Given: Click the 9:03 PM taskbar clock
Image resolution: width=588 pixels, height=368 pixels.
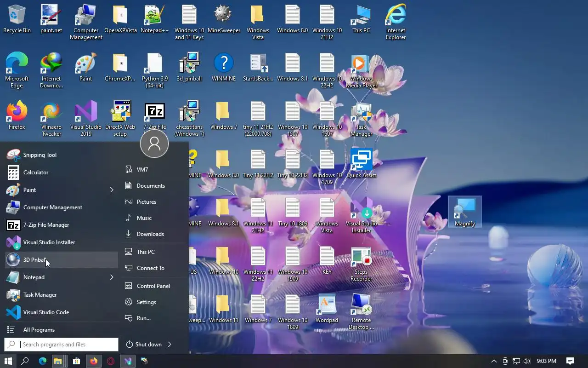Looking at the screenshot, I should (x=547, y=361).
